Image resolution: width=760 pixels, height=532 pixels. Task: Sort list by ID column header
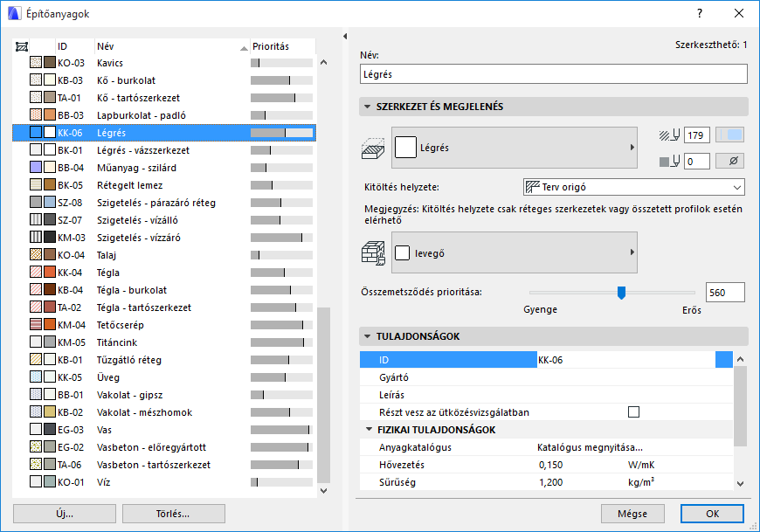coord(75,46)
